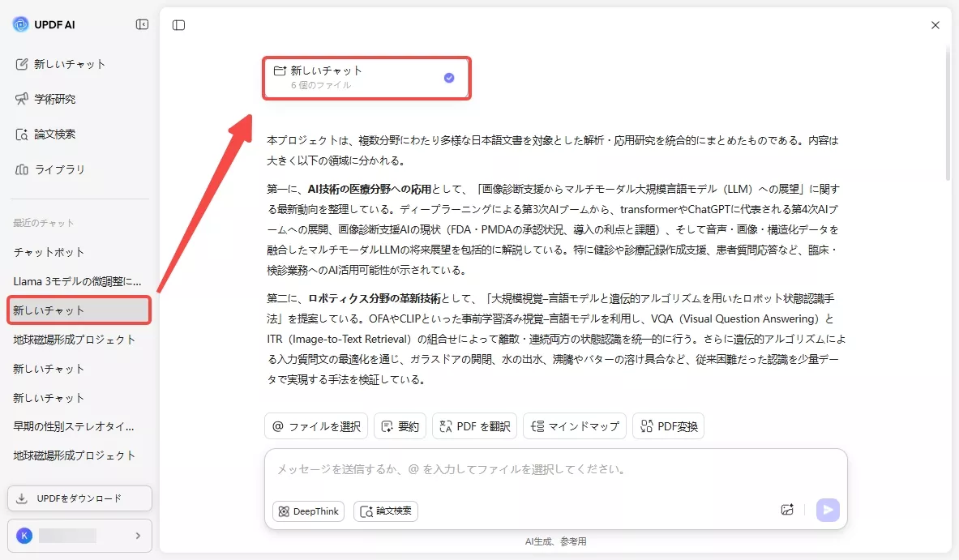Screen dimensions: 959x560
Task: Collapse the left sidebar
Action: click(142, 24)
